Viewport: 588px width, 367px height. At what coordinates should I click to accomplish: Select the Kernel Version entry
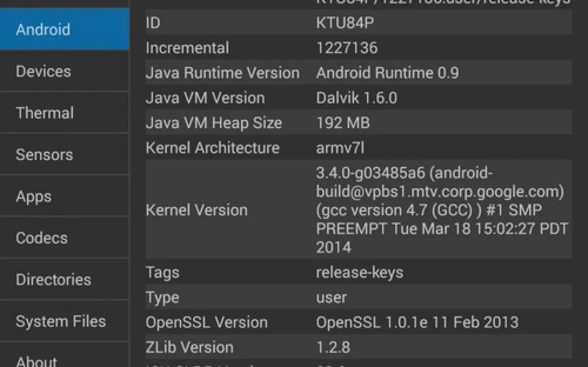point(358,210)
